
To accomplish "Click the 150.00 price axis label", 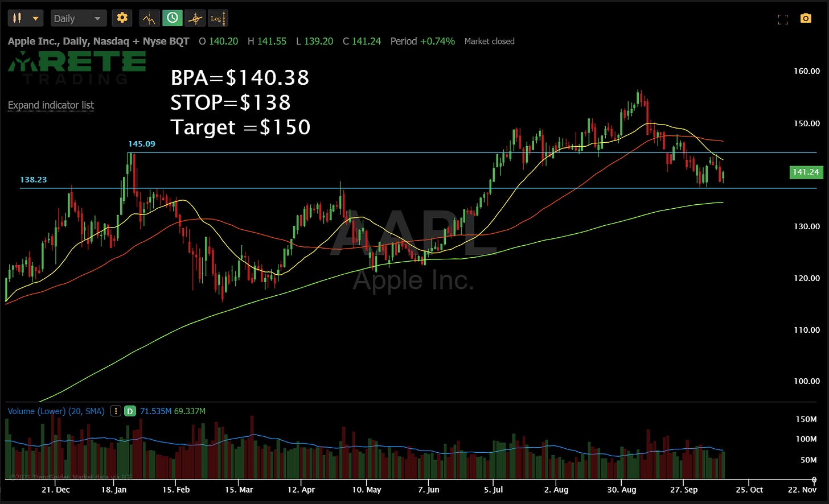I will pos(807,123).
